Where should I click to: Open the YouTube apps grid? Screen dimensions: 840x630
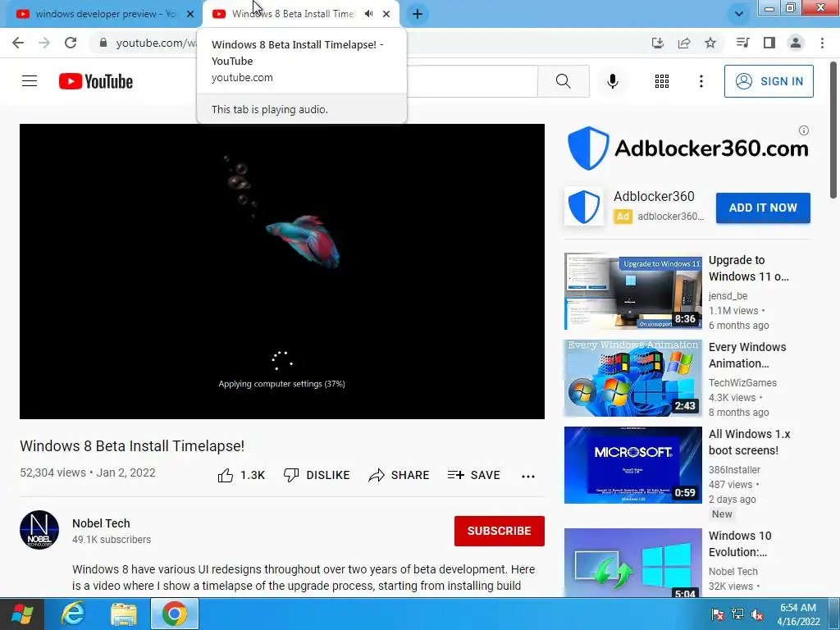point(662,81)
